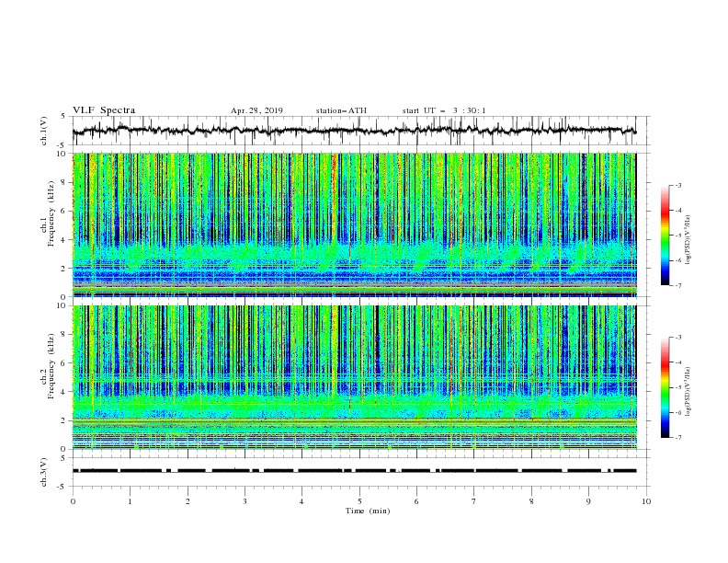This screenshot has width=728, height=563.
Task: Click the "3" tick on time axis
Action: [x=245, y=501]
